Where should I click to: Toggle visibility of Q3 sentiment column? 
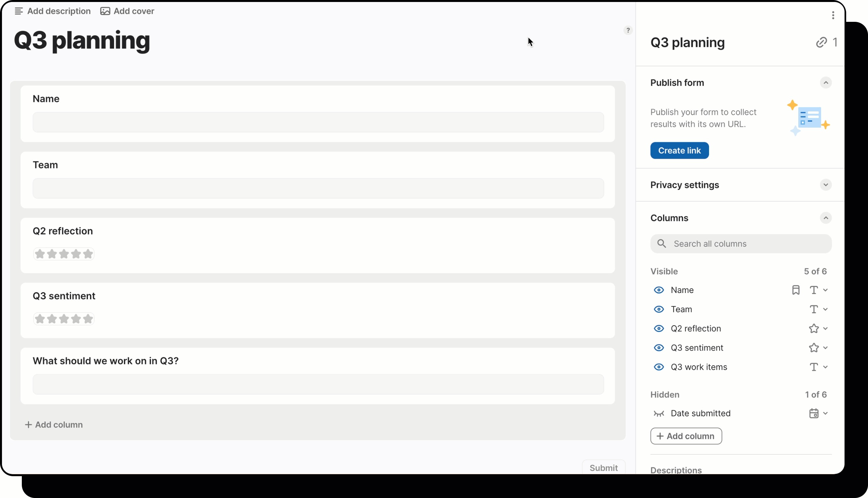659,348
